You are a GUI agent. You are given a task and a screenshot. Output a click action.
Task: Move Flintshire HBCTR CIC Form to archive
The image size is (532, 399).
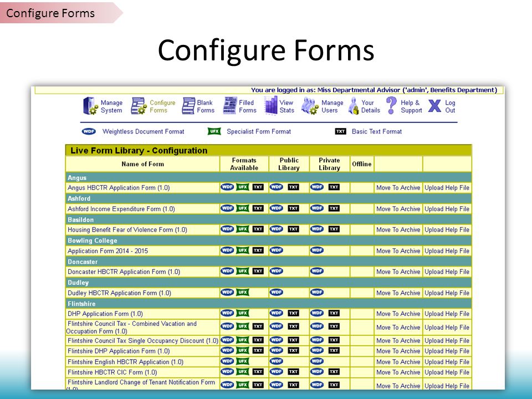pos(398,372)
